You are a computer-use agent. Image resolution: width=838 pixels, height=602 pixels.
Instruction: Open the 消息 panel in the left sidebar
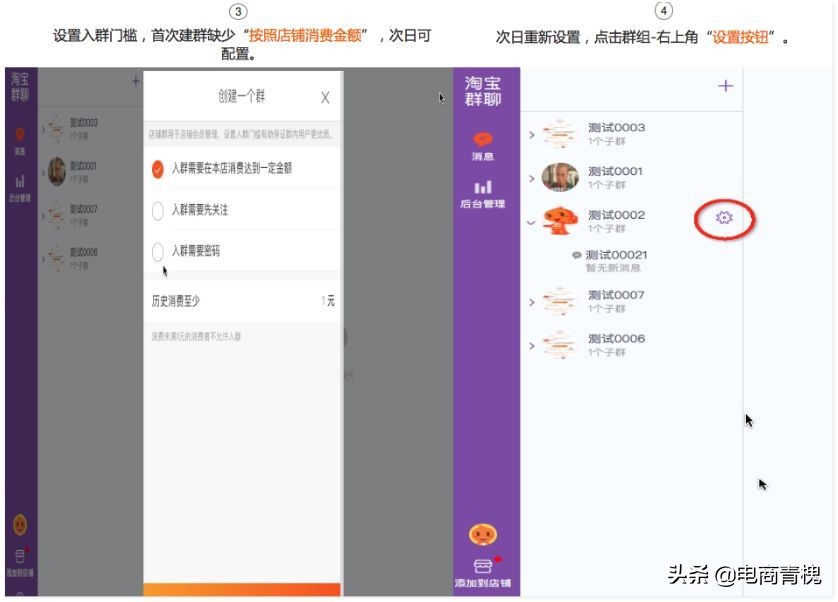pyautogui.click(x=18, y=140)
